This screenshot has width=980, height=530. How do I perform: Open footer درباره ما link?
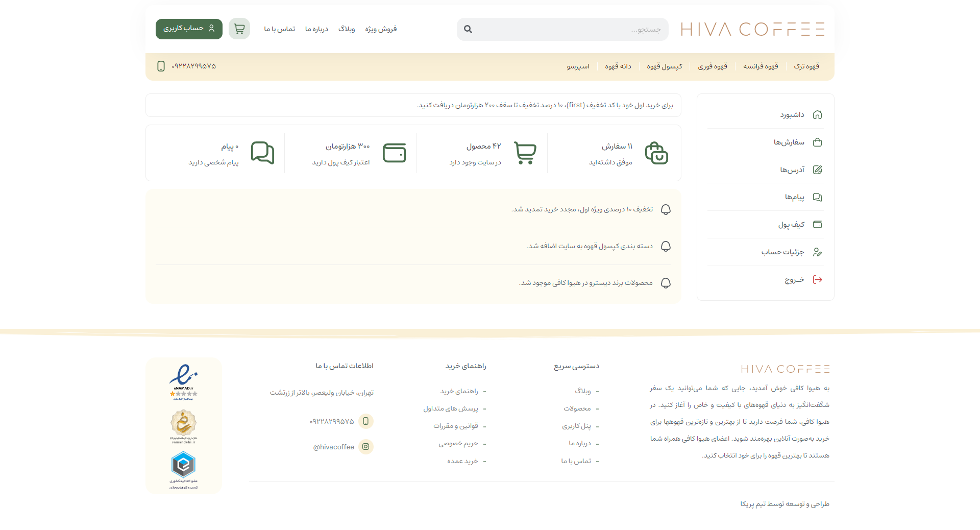click(x=580, y=443)
